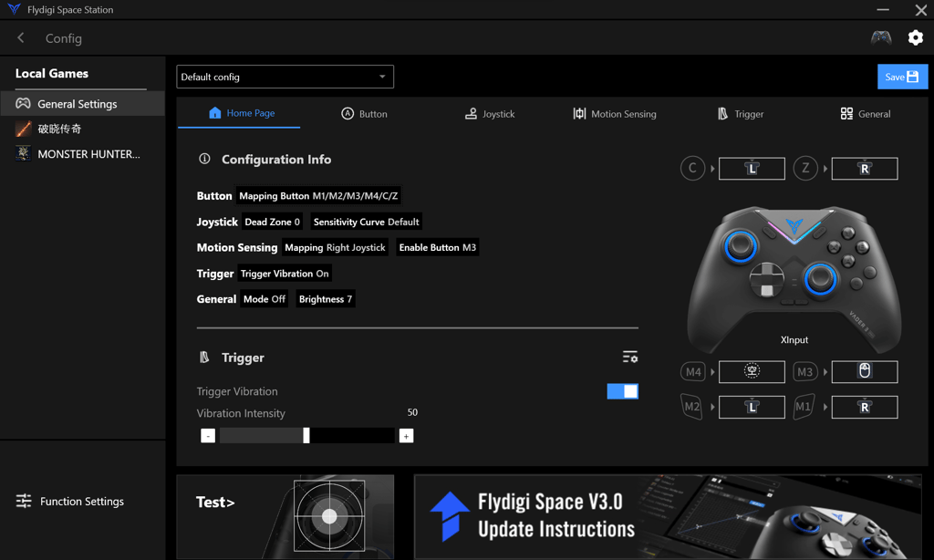This screenshot has height=560, width=934.
Task: Open Z button mapping box
Action: (865, 169)
